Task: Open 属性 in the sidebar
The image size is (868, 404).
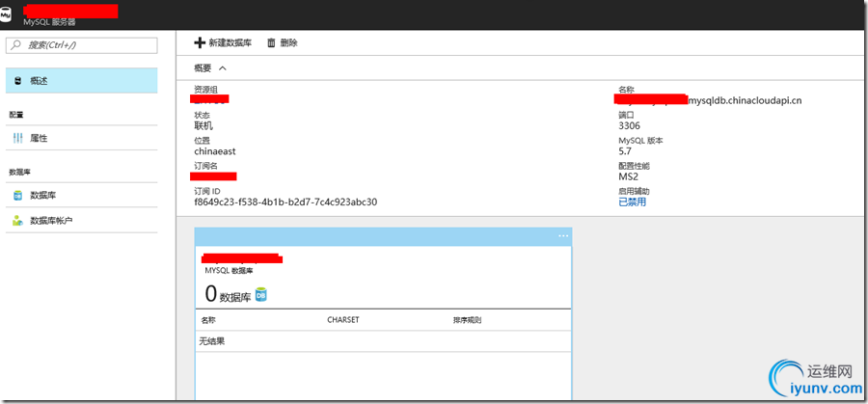Action: tap(81, 138)
